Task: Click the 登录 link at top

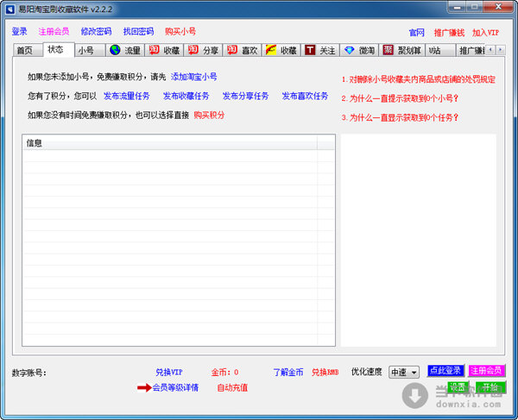Action: 19,32
